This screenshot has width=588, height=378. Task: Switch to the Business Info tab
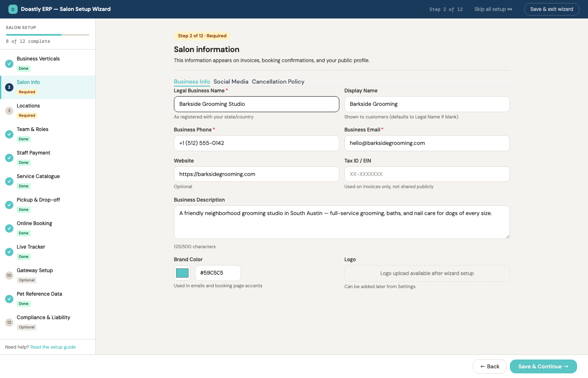192,81
